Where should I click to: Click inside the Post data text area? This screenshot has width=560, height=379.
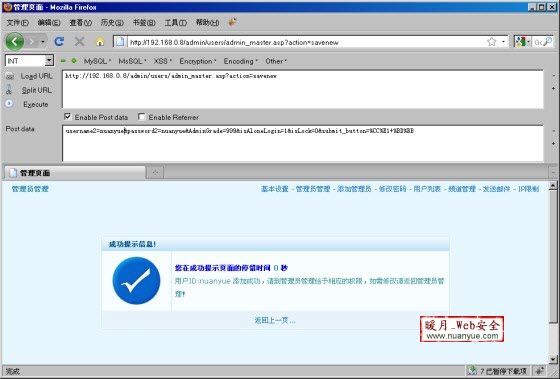302,143
